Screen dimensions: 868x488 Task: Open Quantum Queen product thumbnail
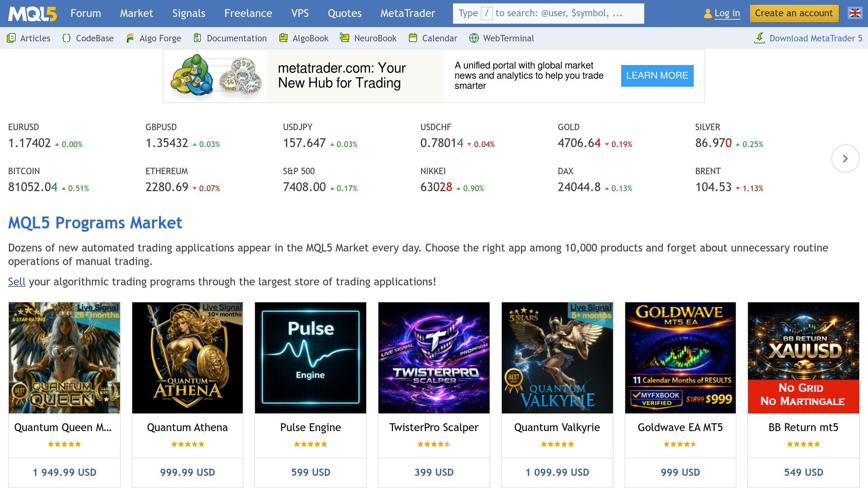coord(64,358)
